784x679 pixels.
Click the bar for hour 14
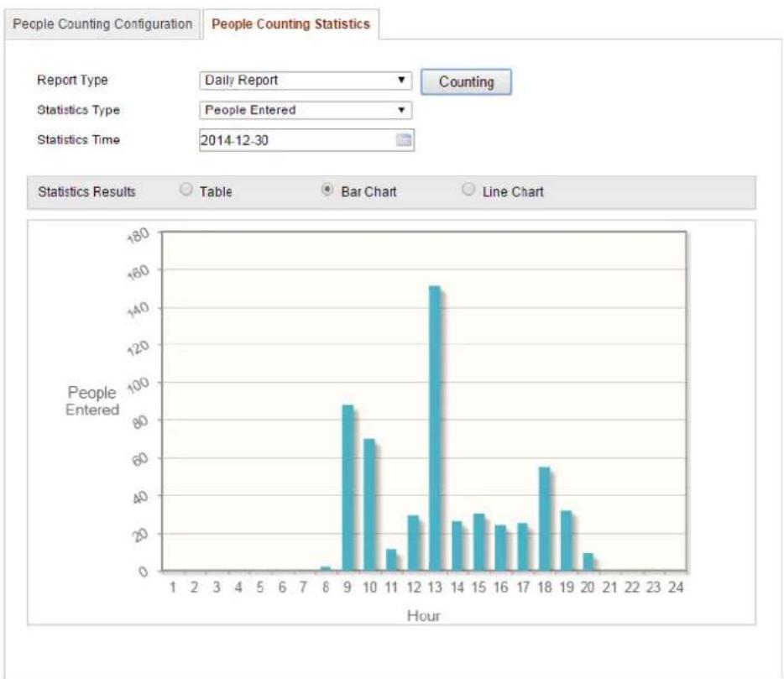457,546
